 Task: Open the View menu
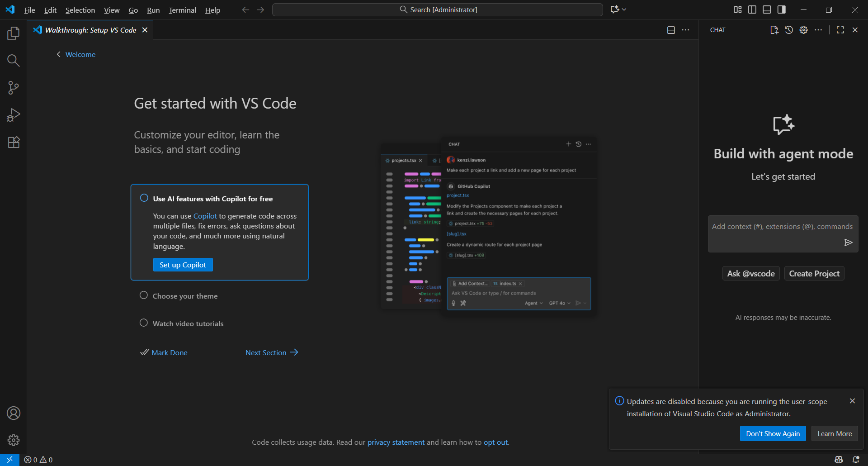point(112,10)
